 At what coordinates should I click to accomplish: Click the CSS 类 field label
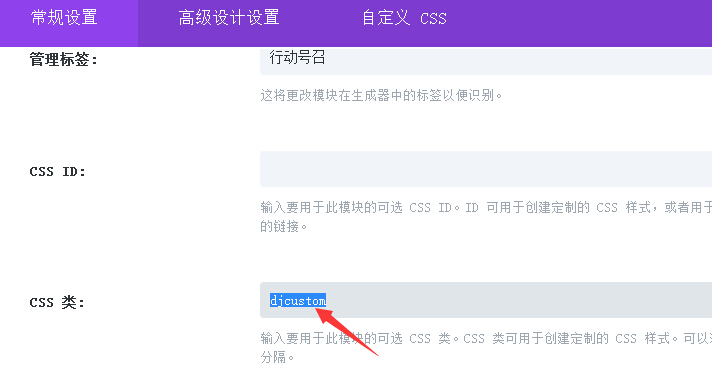[x=57, y=302]
